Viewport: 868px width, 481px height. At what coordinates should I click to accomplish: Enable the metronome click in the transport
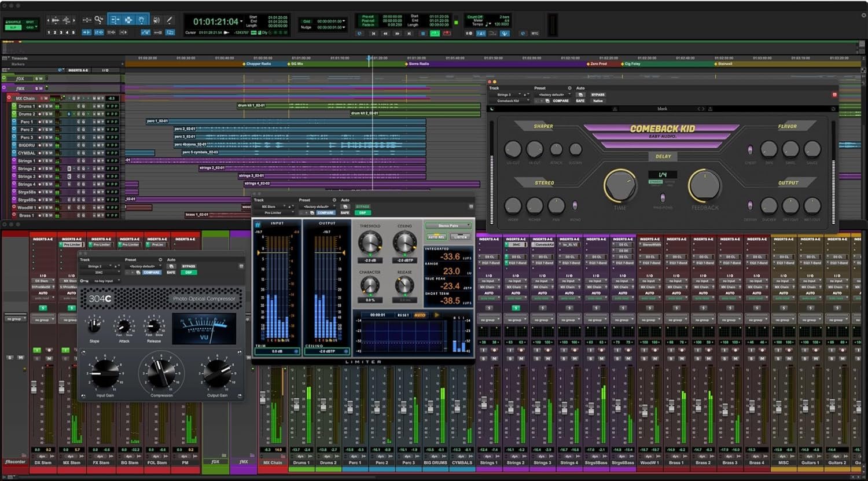[480, 34]
